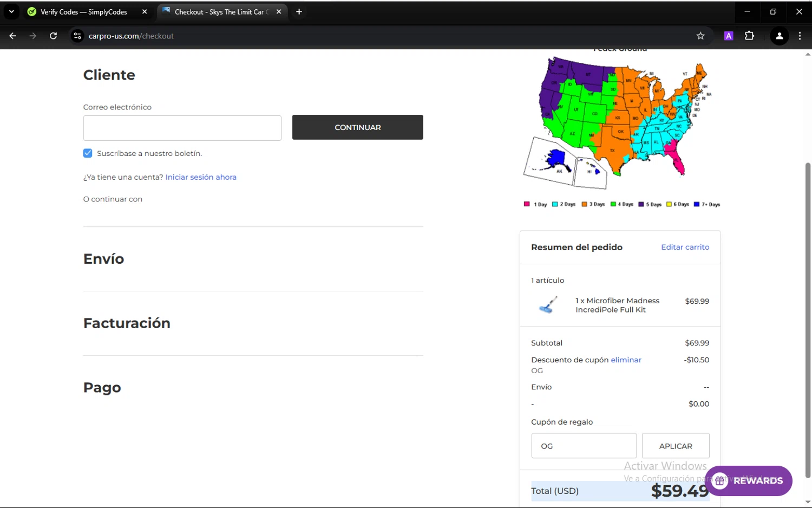The width and height of the screenshot is (812, 508).
Task: Open the Chrome profile avatar icon
Action: (x=779, y=36)
